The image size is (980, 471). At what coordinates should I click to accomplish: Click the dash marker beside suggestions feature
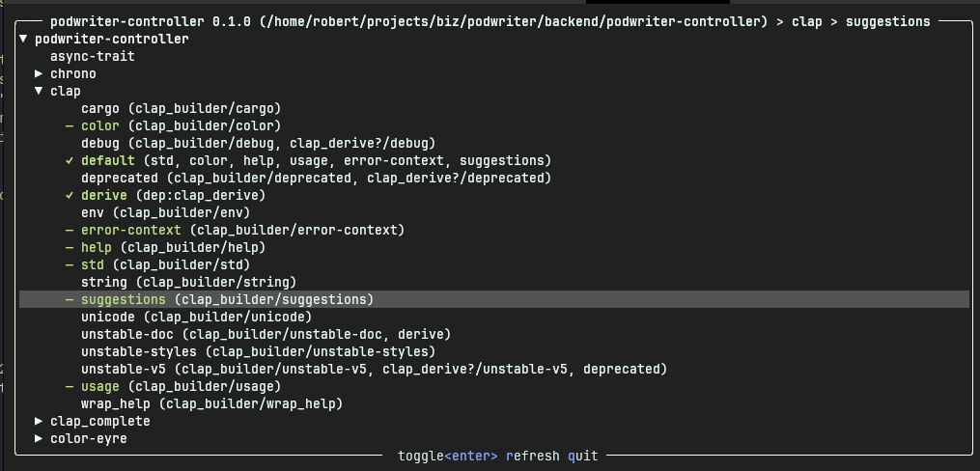click(70, 299)
